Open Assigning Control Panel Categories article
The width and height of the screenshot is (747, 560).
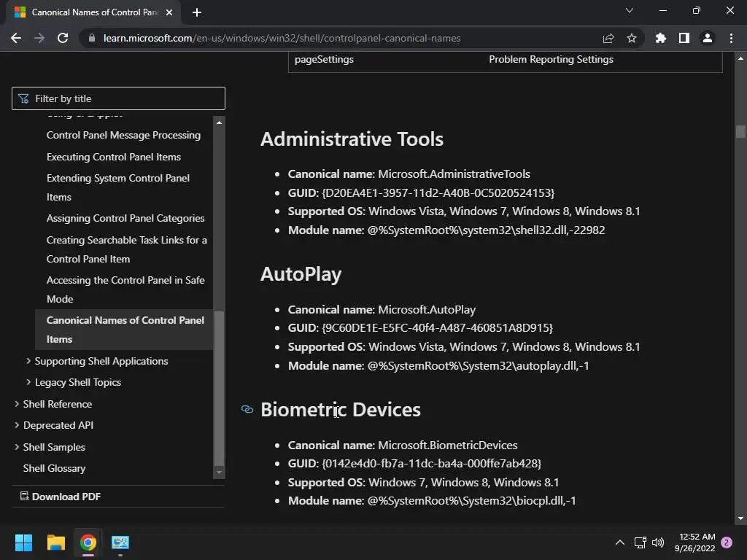click(125, 218)
